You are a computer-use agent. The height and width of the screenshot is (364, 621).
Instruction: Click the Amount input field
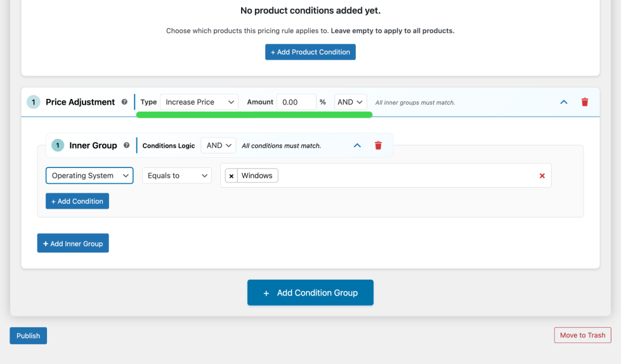point(296,102)
